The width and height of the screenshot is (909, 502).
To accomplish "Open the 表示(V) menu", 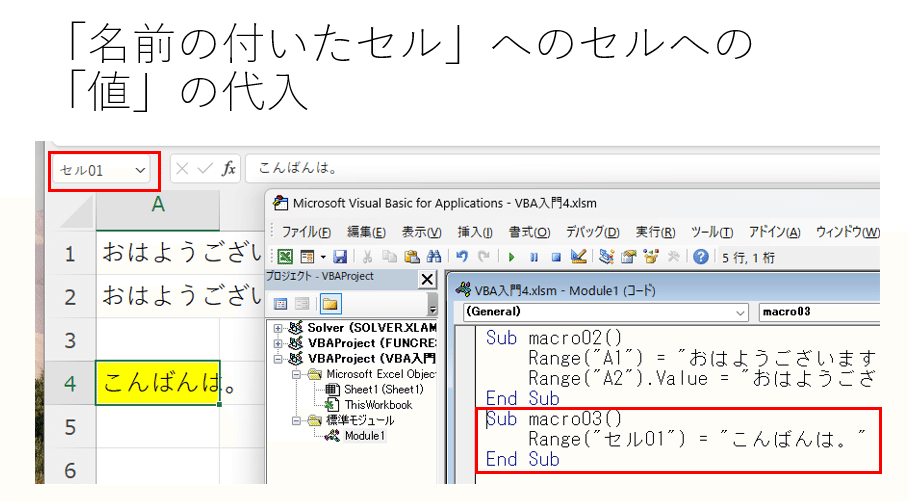I will pyautogui.click(x=421, y=232).
